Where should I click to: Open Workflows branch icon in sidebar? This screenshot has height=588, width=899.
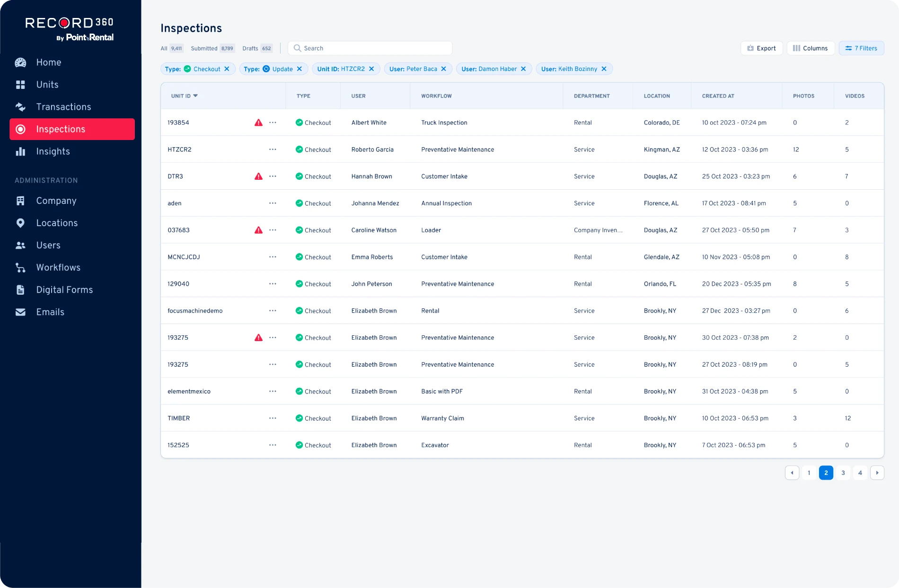(20, 268)
